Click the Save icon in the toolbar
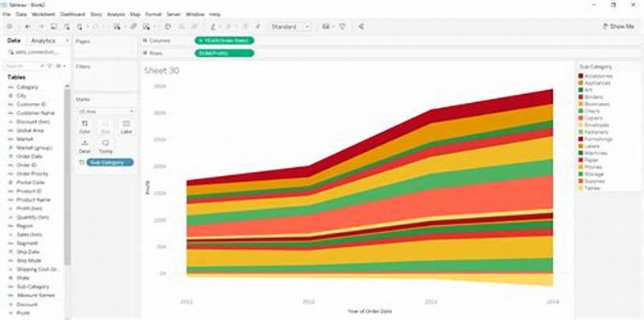 click(53, 27)
